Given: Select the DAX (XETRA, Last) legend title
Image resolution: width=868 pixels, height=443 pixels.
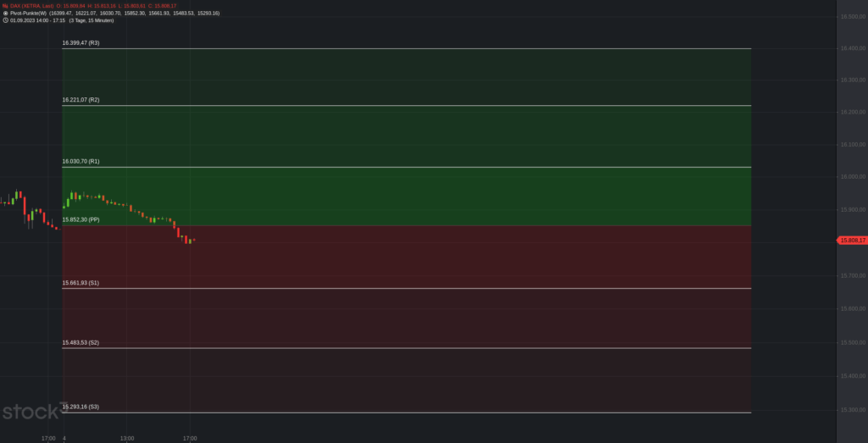Looking at the screenshot, I should 31,6.
